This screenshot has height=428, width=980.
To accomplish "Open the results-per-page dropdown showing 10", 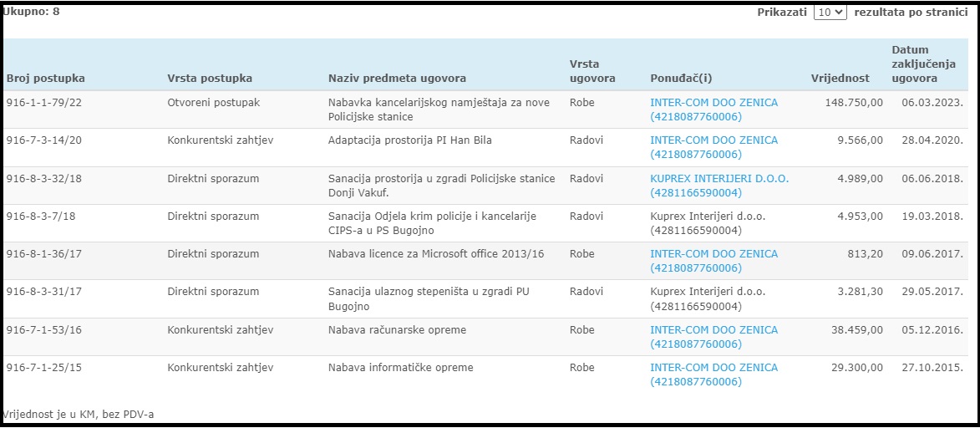I will [830, 12].
